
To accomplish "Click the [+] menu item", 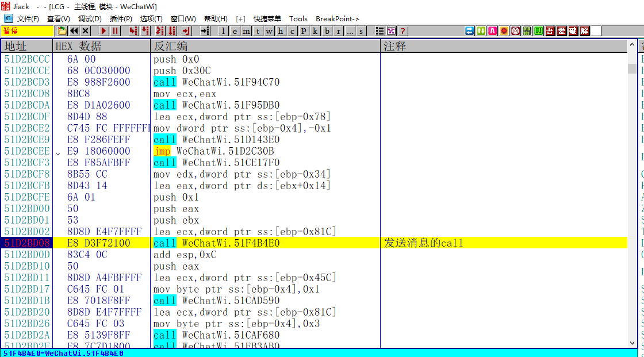I will [x=241, y=19].
